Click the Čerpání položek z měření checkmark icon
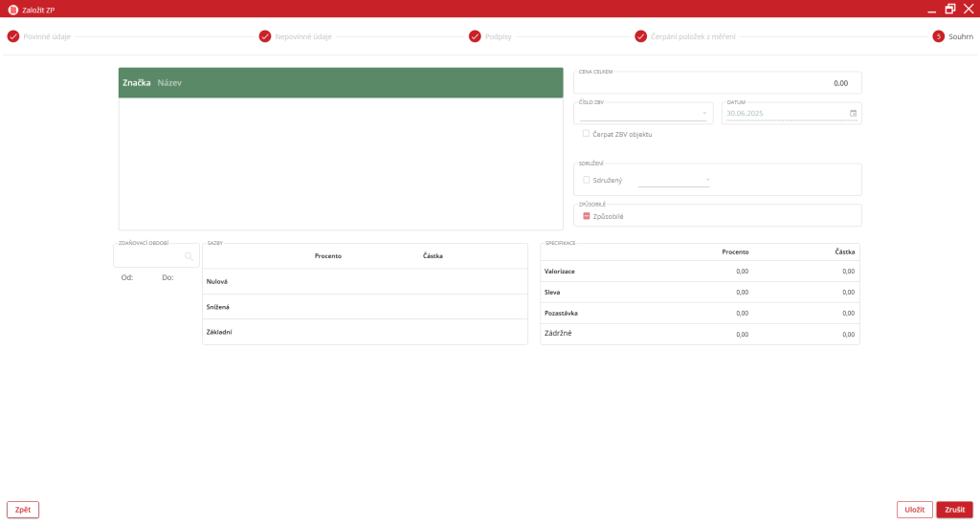The image size is (980, 525). [x=641, y=36]
